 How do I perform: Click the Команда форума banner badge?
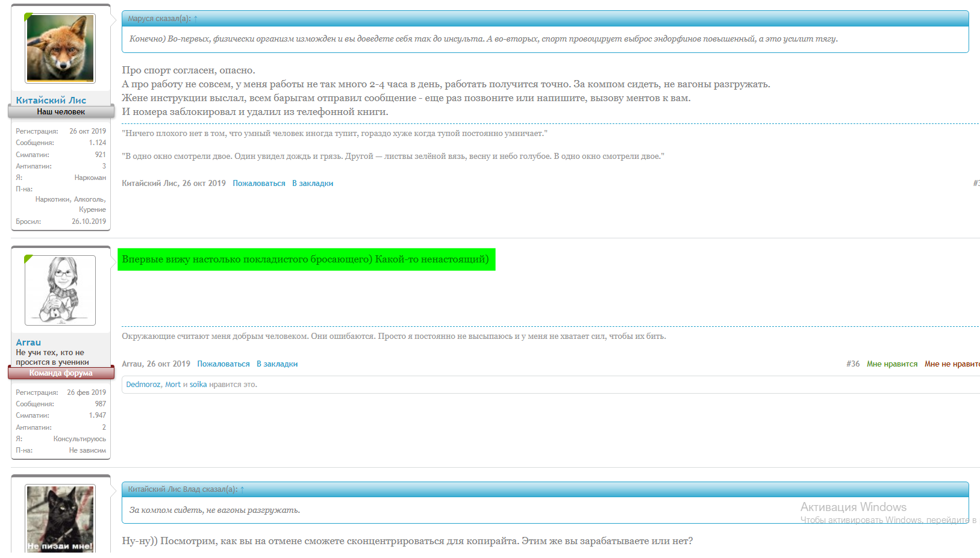(x=61, y=373)
